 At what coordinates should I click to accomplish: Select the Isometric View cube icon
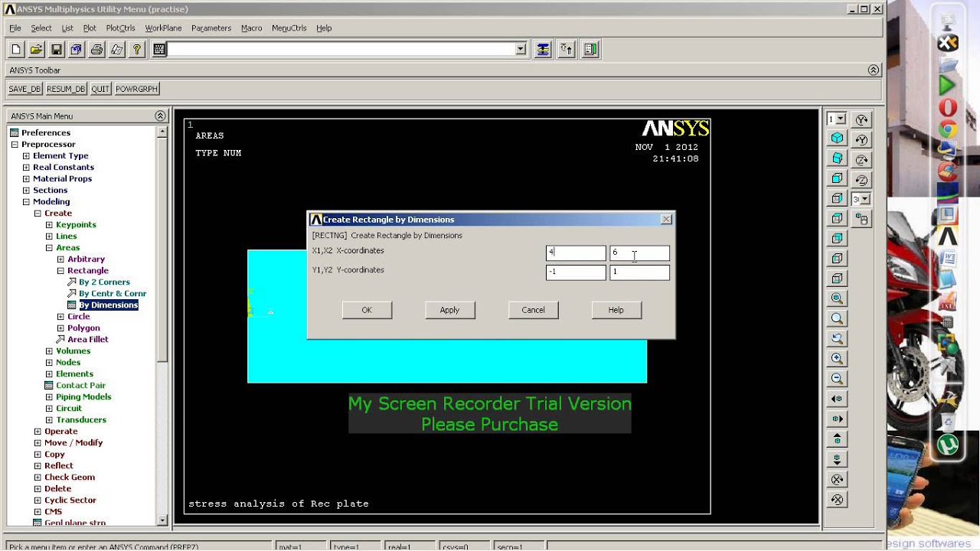[x=837, y=139]
